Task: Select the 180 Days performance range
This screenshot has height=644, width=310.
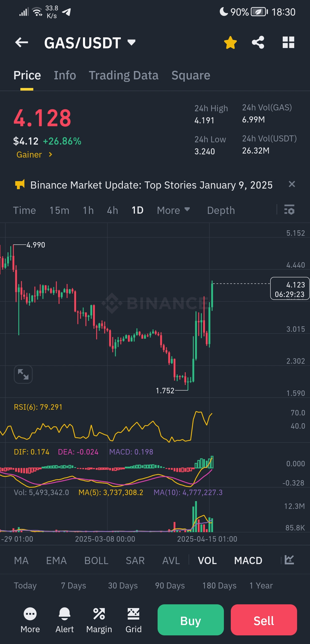Action: (219, 586)
